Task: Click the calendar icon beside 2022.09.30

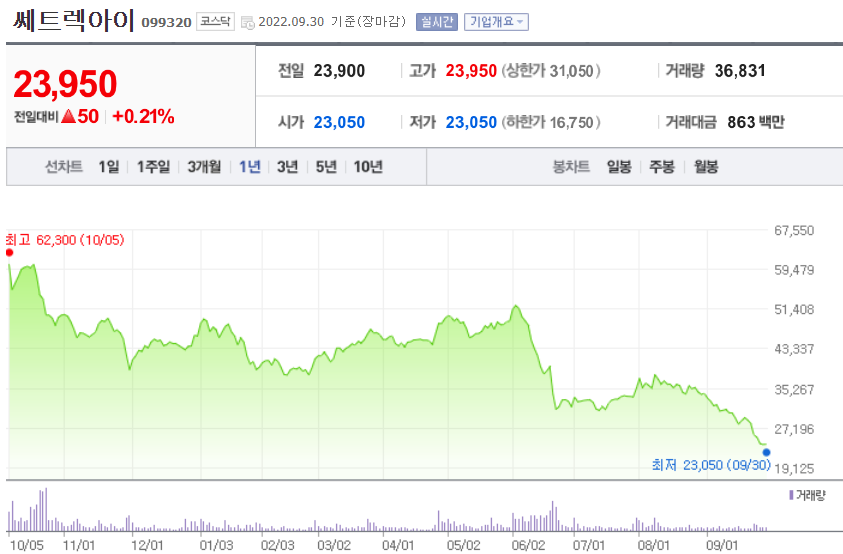Action: (248, 23)
